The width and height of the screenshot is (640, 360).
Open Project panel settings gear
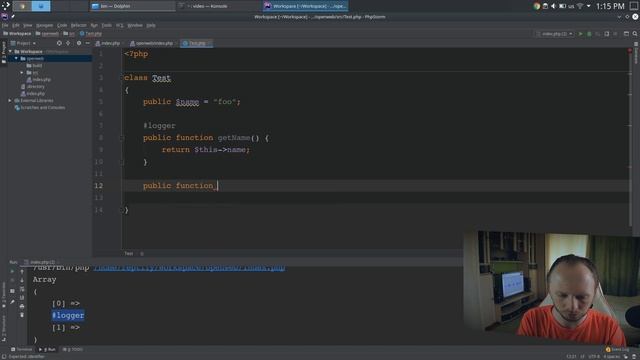(x=79, y=43)
